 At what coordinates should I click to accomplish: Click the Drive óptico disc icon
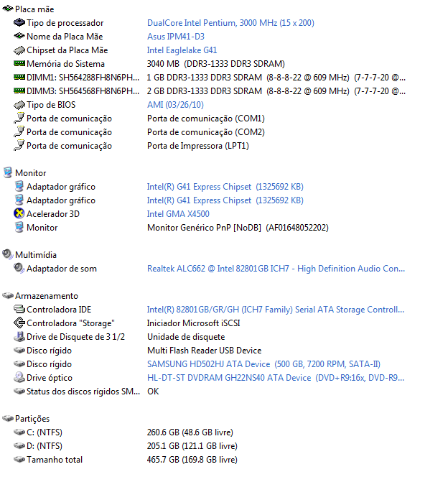point(19,378)
